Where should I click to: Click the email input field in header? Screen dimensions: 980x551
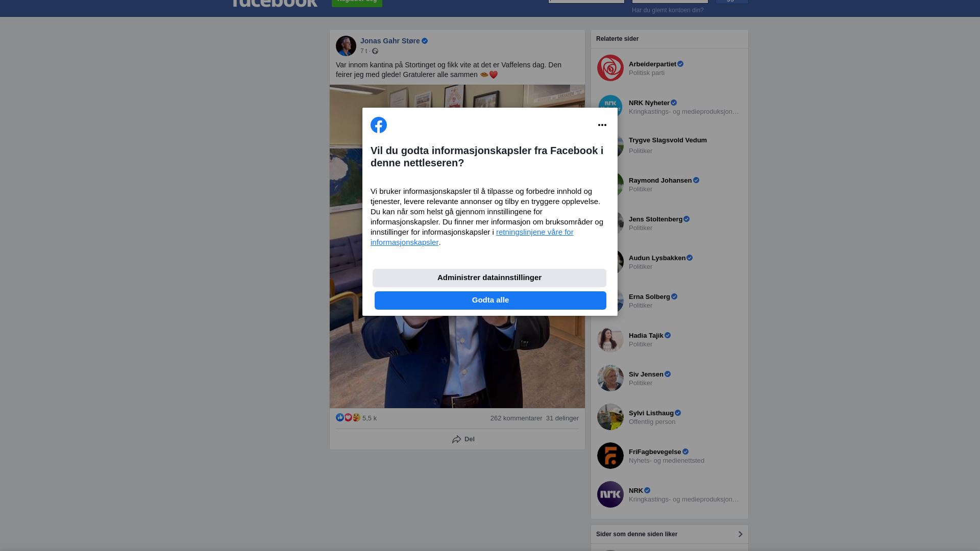(586, 2)
